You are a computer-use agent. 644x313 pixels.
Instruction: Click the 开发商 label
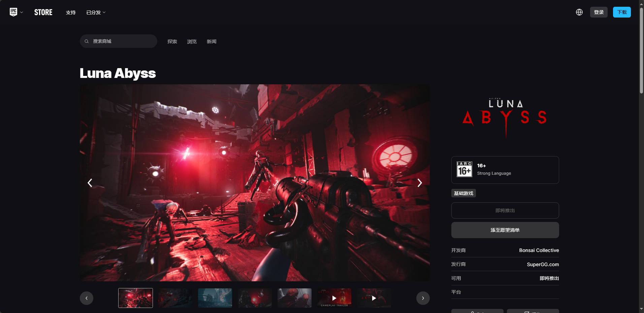pos(458,250)
